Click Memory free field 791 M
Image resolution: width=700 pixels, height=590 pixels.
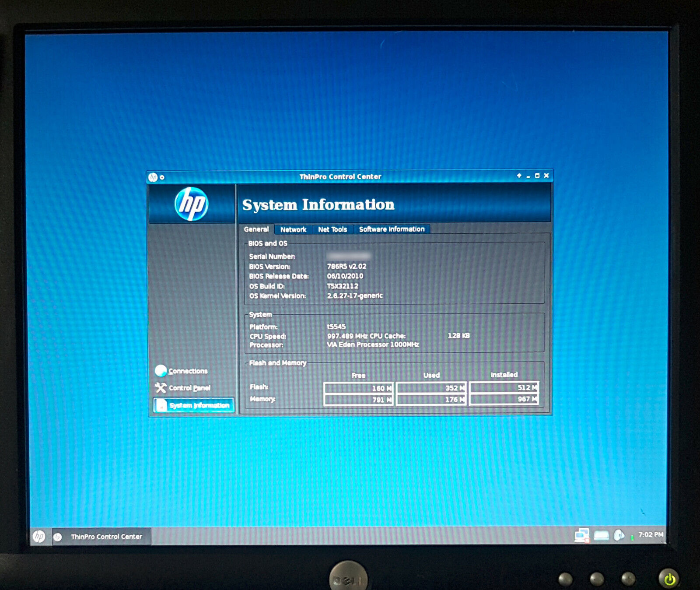[x=358, y=400]
